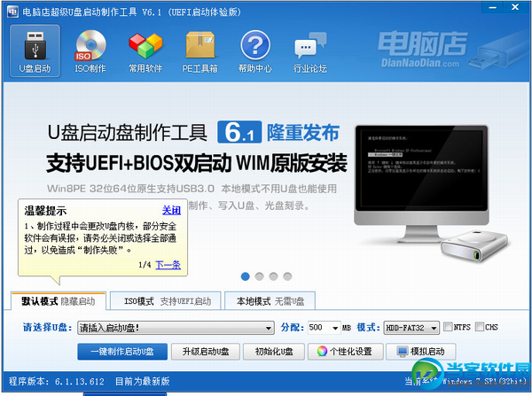Click the app icon in title bar
This screenshot has height=396, width=532.
12,12
